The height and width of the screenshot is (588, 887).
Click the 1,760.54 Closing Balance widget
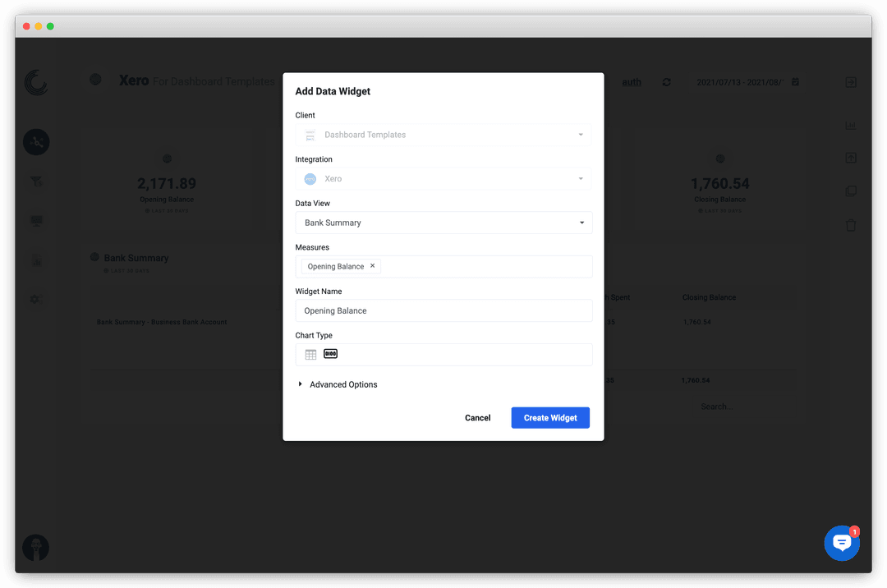[719, 184]
